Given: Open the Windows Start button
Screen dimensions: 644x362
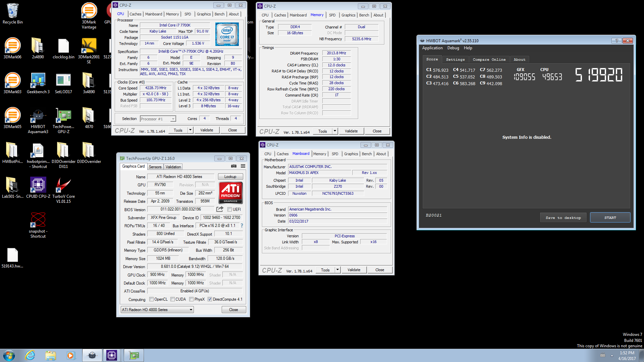Looking at the screenshot, I should [x=9, y=355].
